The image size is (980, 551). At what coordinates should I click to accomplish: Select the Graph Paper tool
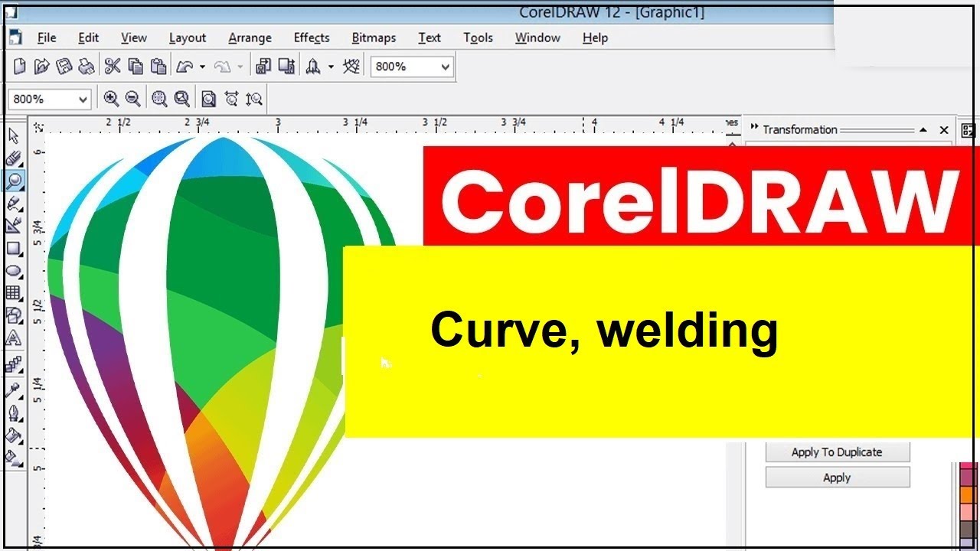(x=14, y=292)
